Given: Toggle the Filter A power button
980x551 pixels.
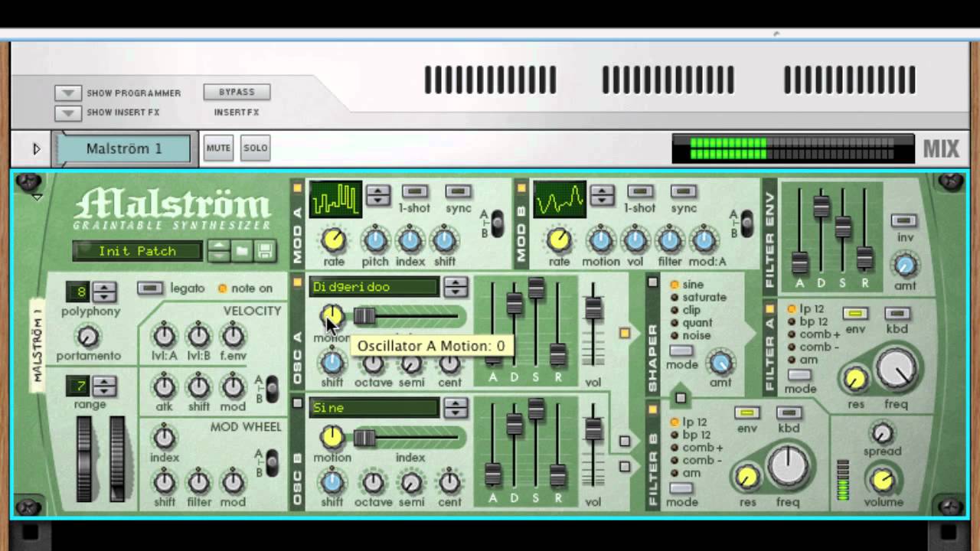Looking at the screenshot, I should tap(769, 309).
